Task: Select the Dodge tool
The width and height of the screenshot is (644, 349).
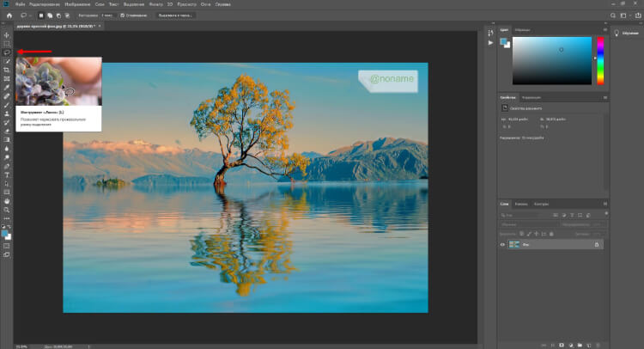Action: (x=7, y=157)
